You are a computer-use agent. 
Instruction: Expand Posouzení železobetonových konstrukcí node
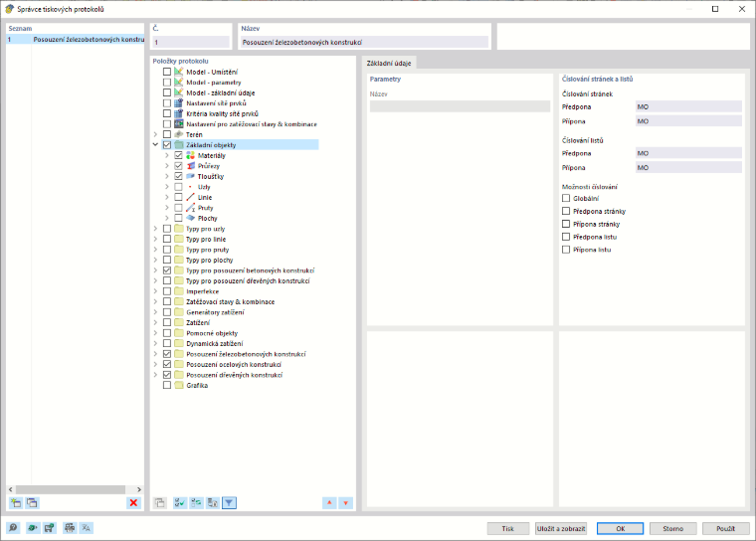(x=155, y=354)
